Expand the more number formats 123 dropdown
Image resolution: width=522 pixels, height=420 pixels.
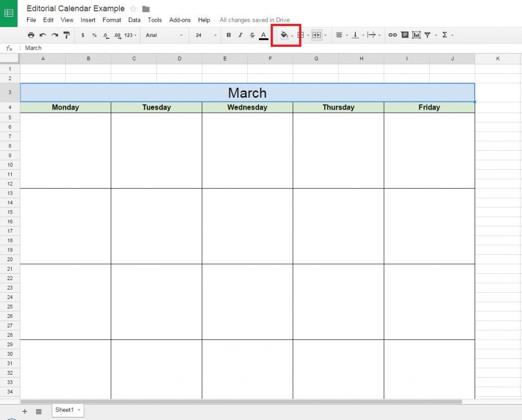pos(127,35)
